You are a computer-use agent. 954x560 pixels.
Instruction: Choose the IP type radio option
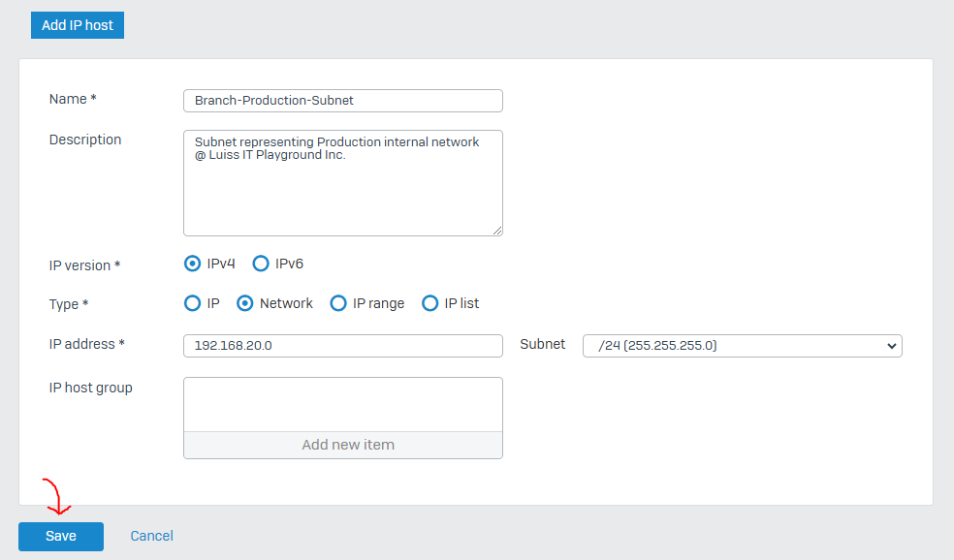pyautogui.click(x=192, y=303)
